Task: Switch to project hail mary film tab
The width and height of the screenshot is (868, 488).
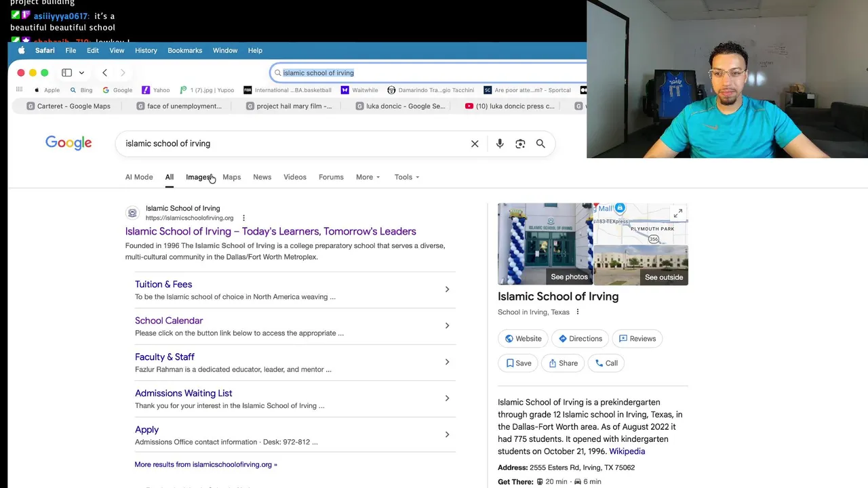Action: pyautogui.click(x=289, y=106)
